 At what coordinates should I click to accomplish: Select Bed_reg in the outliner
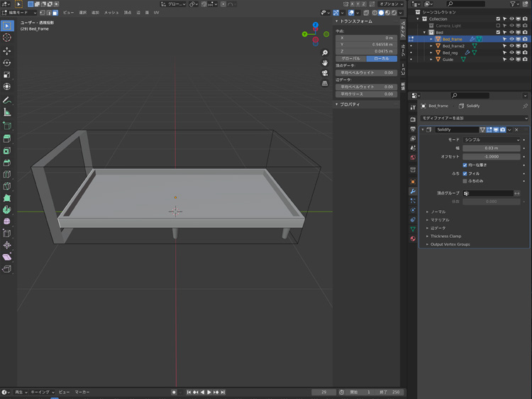click(x=450, y=53)
